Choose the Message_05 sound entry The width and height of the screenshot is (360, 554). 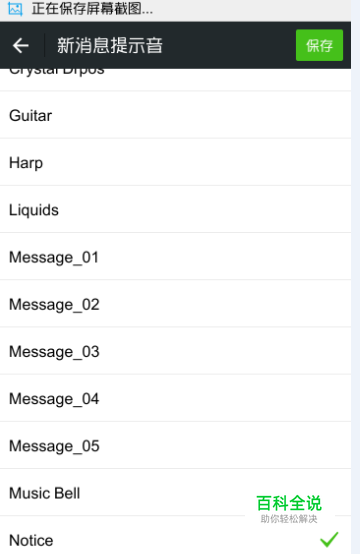click(175, 446)
